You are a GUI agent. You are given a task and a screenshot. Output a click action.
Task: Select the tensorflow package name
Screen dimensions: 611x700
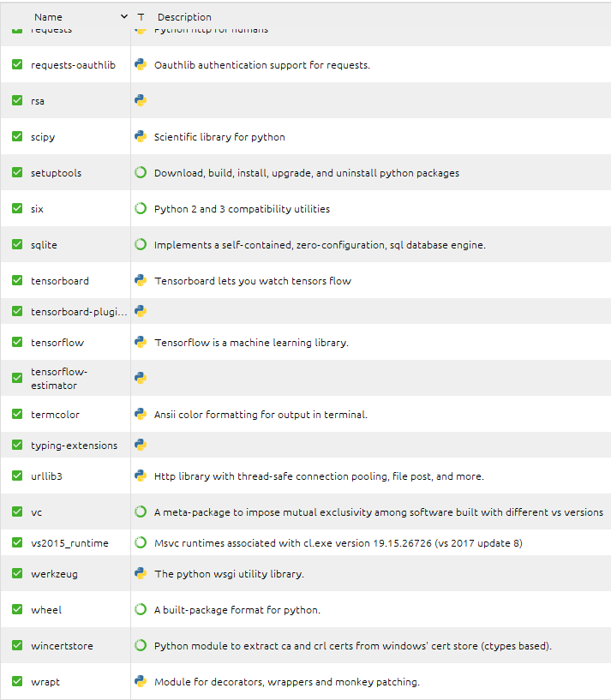57,343
